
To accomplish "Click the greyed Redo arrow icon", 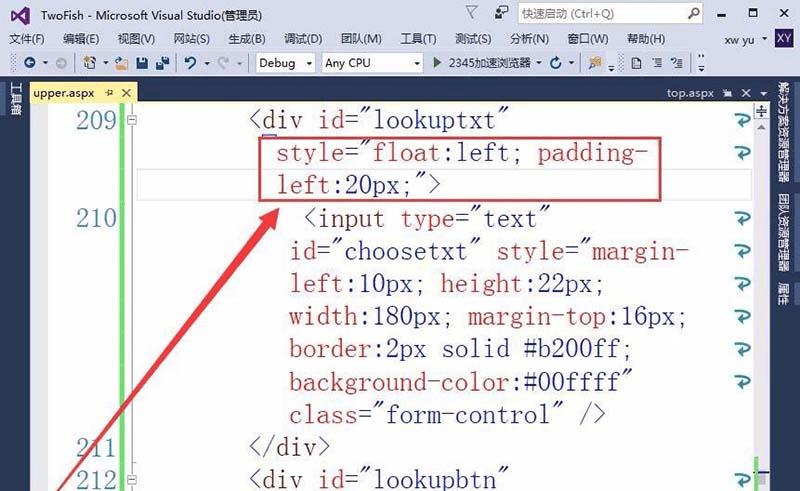I will [223, 63].
